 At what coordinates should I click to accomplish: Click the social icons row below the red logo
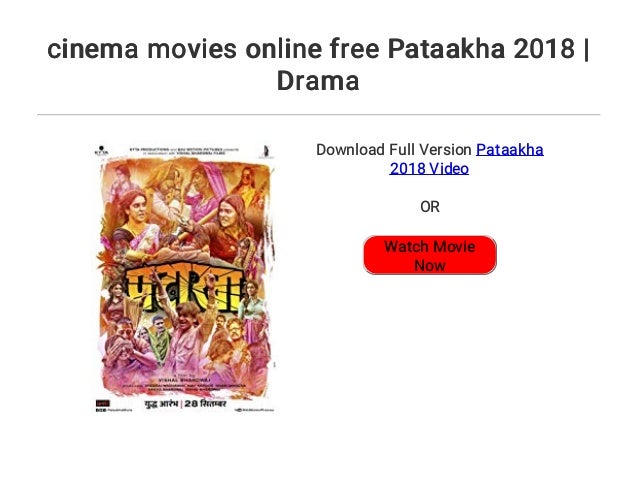pos(114,410)
